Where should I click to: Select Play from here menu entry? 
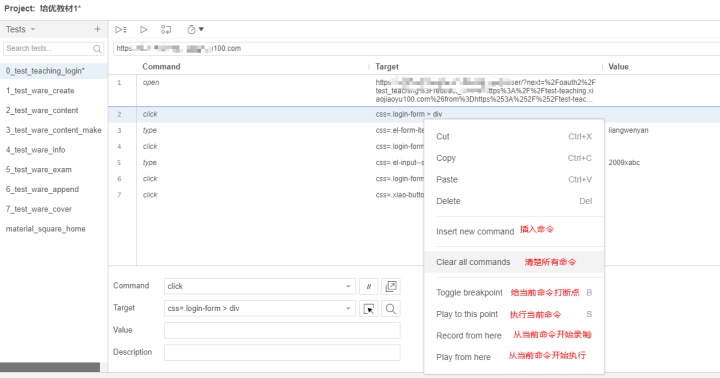coord(514,357)
